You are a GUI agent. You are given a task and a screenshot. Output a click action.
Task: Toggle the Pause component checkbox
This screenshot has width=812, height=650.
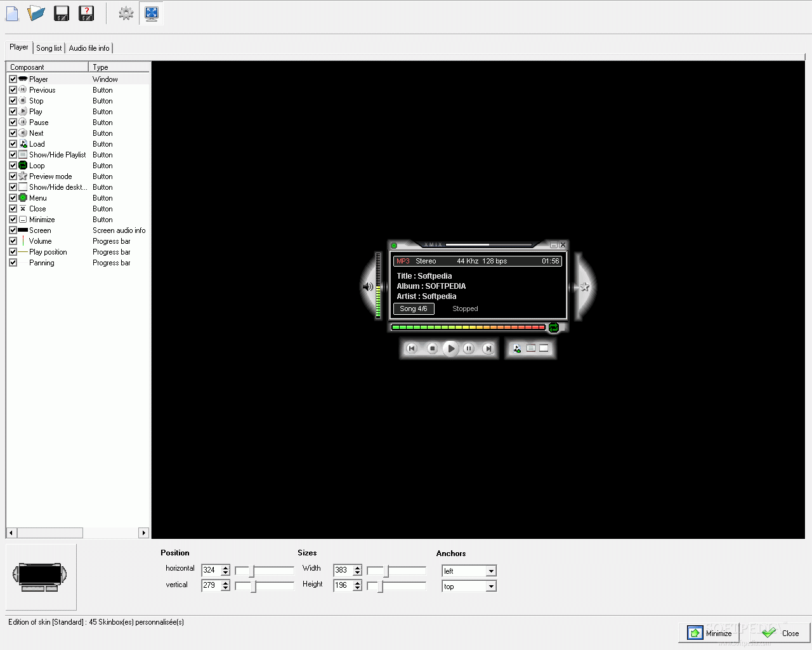13,123
